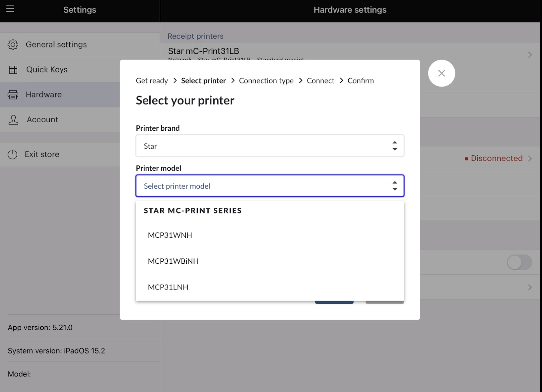542x392 pixels.
Task: Select the Quick Keys grid icon
Action: 13,69
